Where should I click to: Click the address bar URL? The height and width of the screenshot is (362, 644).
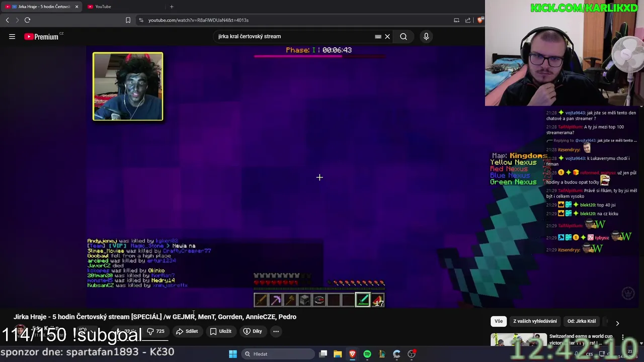[x=198, y=20]
